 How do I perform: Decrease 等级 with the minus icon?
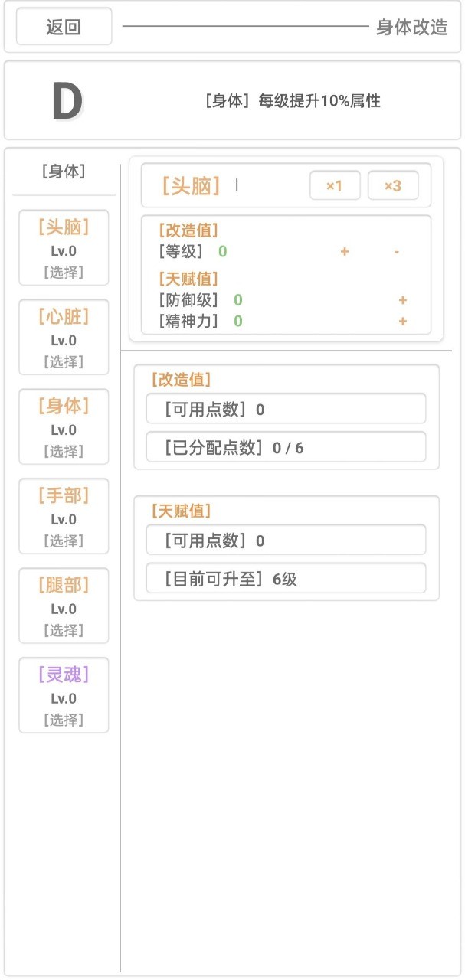[396, 251]
